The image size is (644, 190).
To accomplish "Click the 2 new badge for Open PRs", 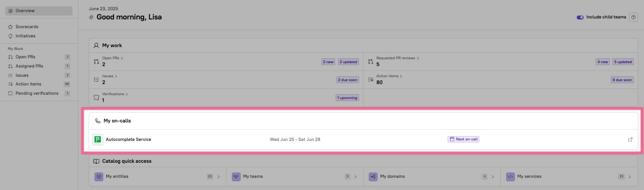I will (x=328, y=62).
